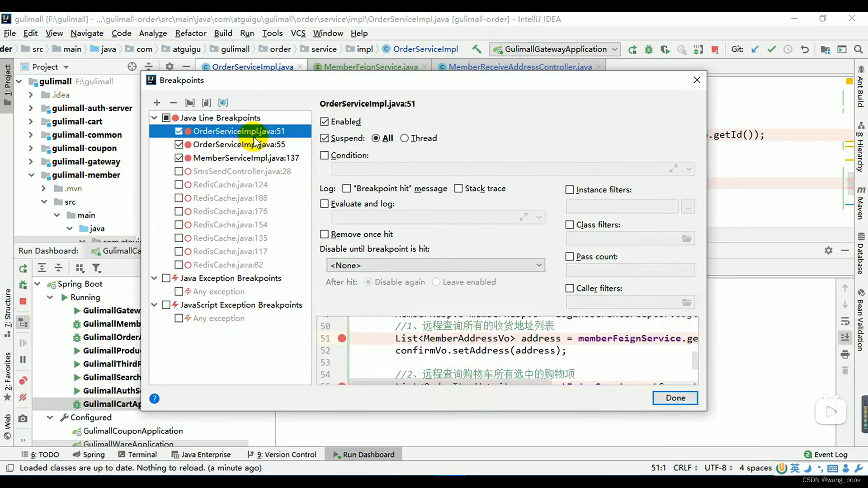Click the Stop red square in toolbar
This screenshot has height=488, width=868.
click(x=715, y=49)
